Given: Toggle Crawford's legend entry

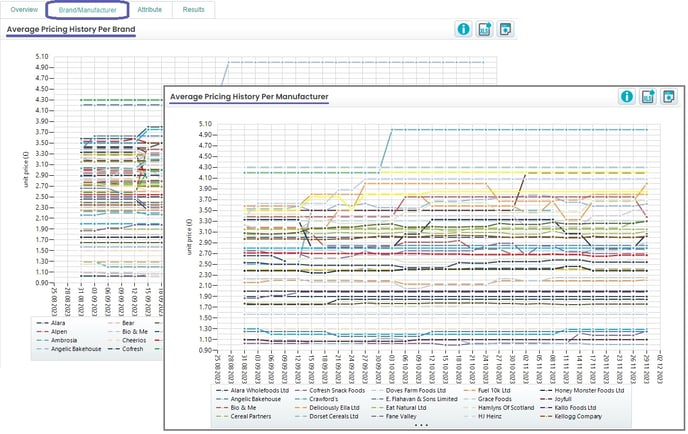Looking at the screenshot, I should pyautogui.click(x=317, y=399).
